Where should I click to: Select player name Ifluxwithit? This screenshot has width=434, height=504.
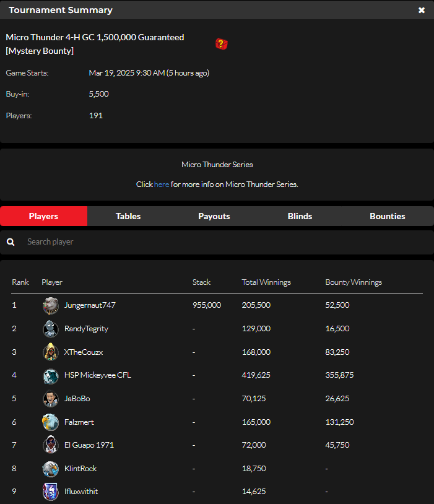[81, 492]
